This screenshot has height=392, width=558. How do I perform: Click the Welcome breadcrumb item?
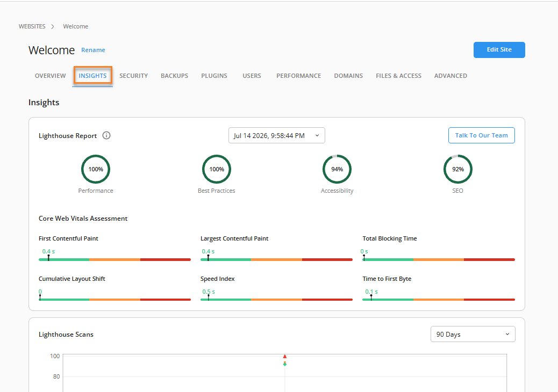coord(76,26)
